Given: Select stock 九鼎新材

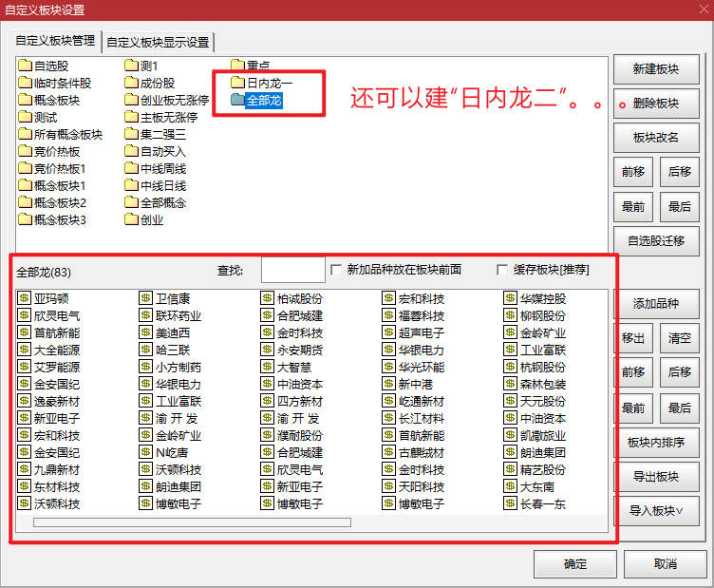Looking at the screenshot, I should pyautogui.click(x=57, y=469).
